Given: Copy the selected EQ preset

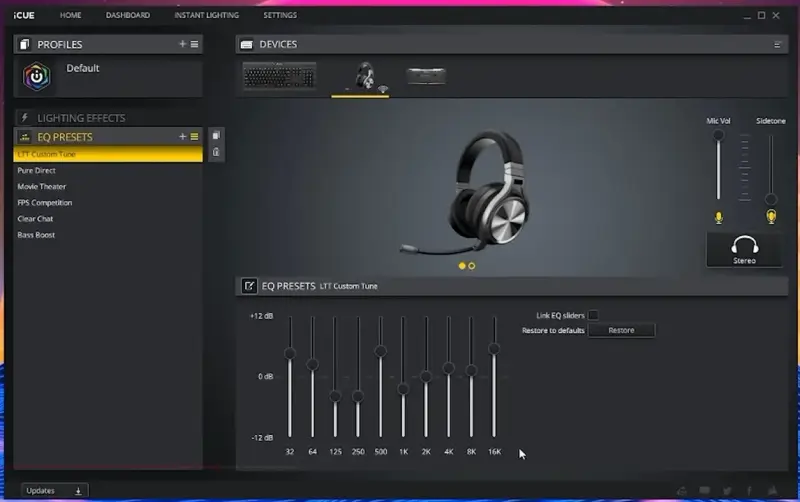Looking at the screenshot, I should [x=216, y=135].
